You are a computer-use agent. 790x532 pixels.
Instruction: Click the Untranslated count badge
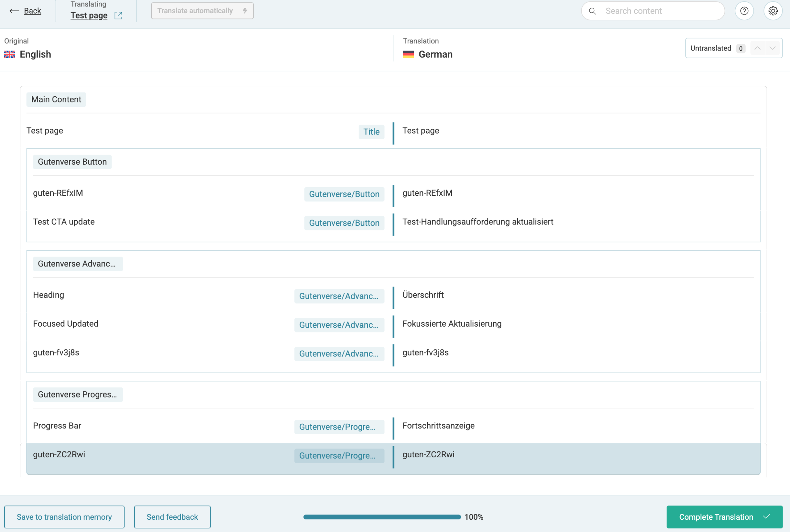740,48
